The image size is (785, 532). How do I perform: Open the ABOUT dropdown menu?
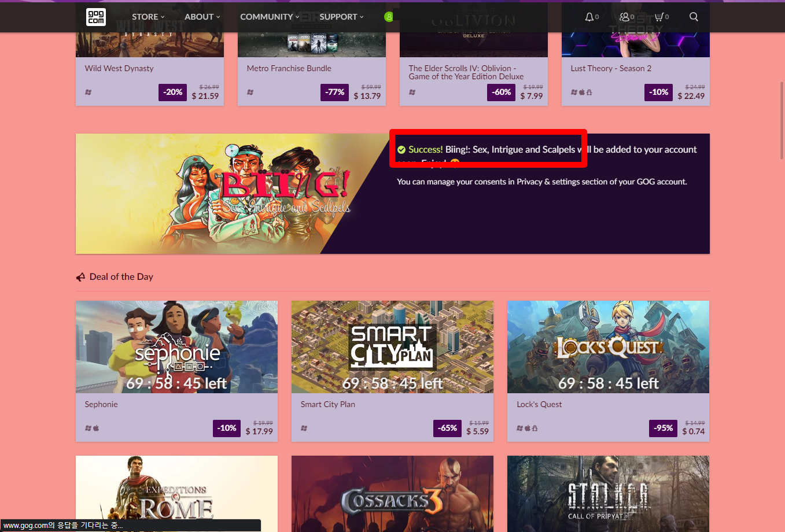202,17
